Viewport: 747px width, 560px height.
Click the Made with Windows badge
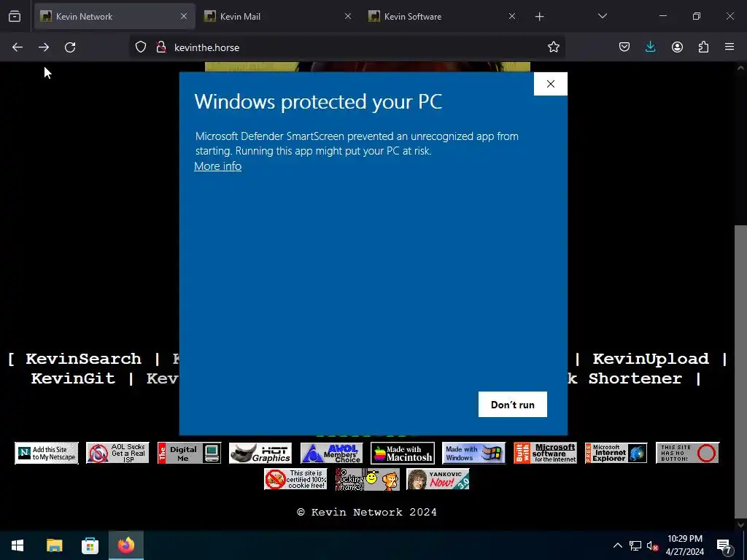point(474,453)
